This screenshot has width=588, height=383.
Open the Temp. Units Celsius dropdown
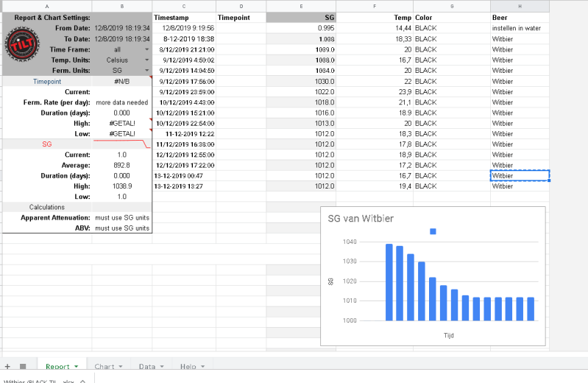click(x=146, y=60)
